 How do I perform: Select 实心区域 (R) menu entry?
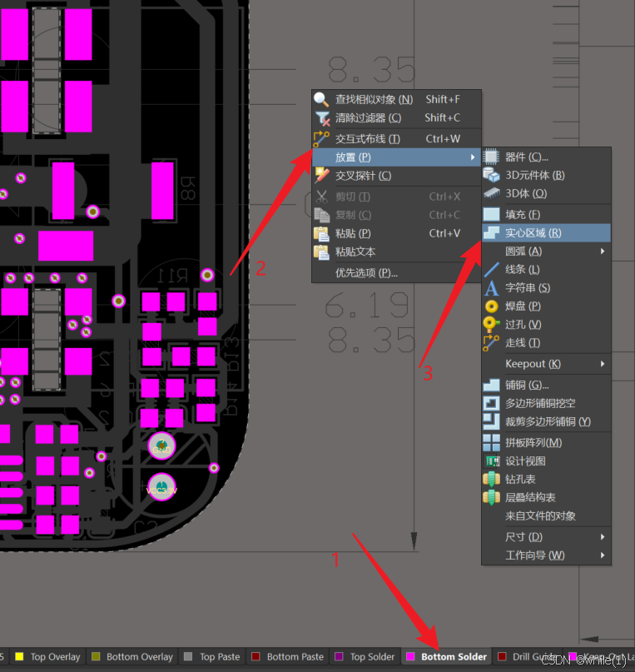coord(533,233)
